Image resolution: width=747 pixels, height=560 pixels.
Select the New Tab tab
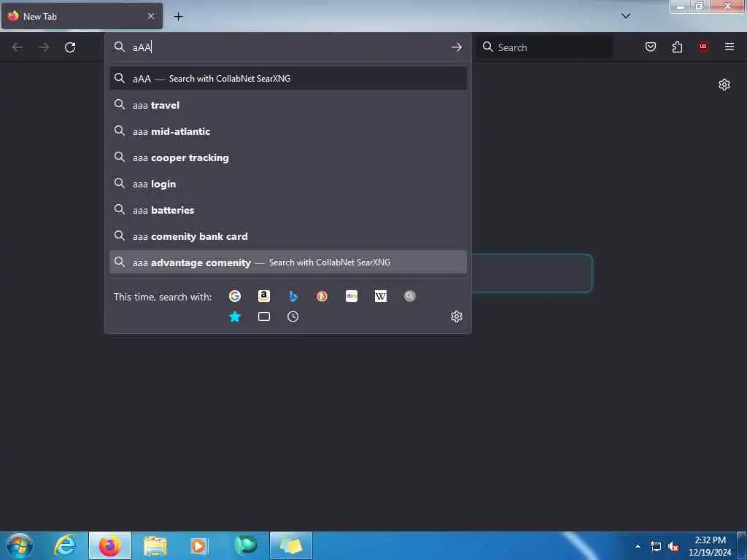(82, 16)
